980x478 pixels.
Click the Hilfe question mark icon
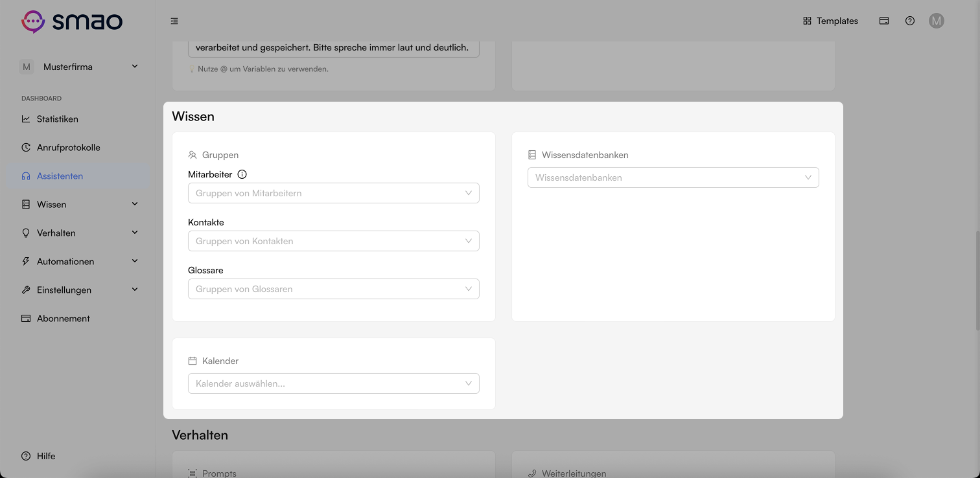coord(26,456)
